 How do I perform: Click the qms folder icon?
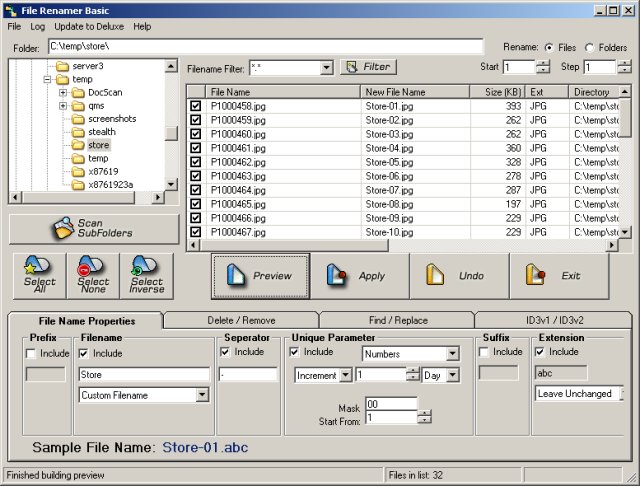click(78, 106)
